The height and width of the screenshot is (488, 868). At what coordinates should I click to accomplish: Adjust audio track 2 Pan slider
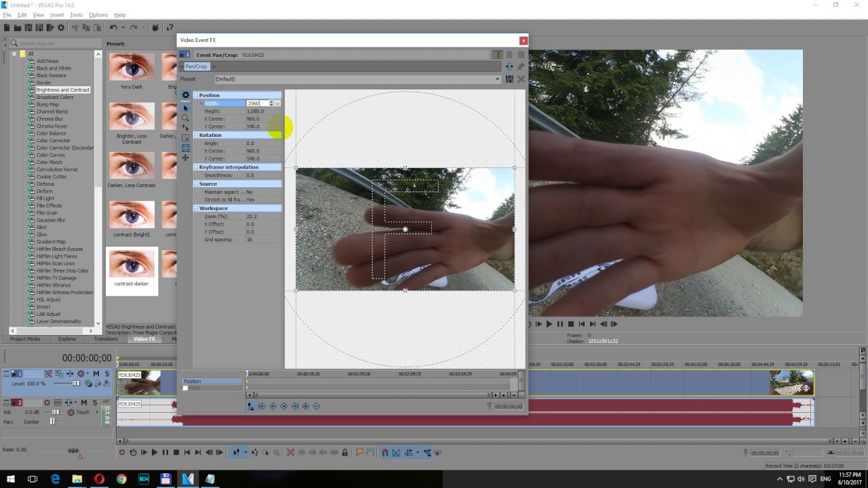click(52, 422)
